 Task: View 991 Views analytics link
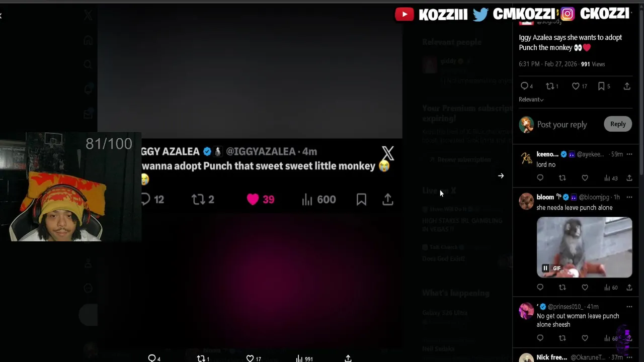click(x=593, y=64)
